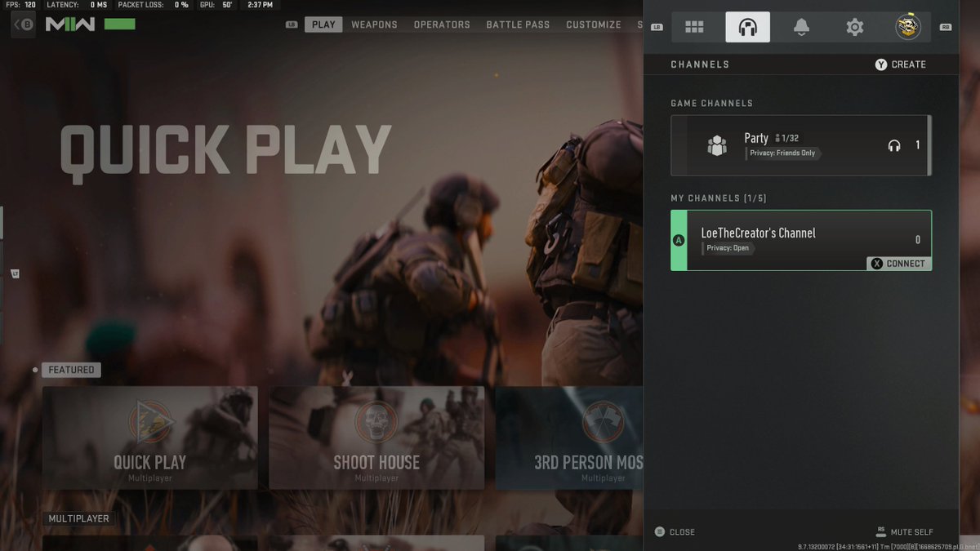Switch to the CUSTOMIZE tab

594,24
